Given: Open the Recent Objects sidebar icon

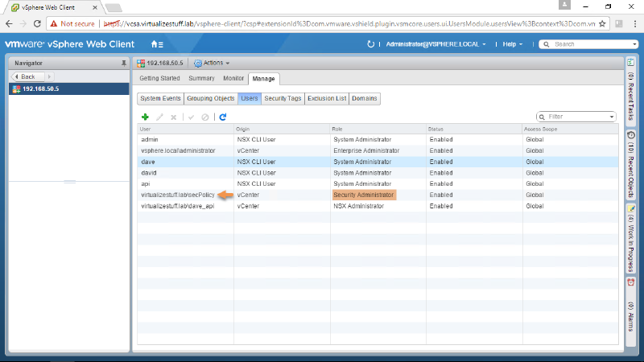Looking at the screenshot, I should [630, 135].
